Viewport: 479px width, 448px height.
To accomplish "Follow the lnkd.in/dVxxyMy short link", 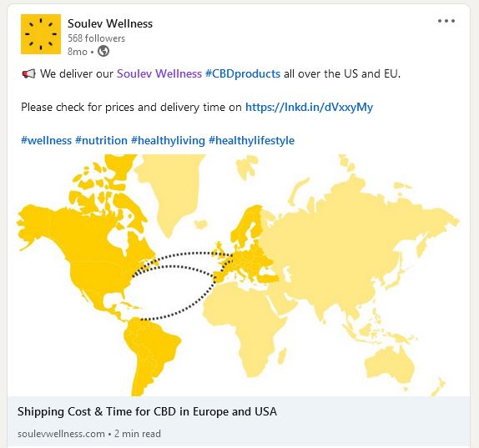I will click(309, 107).
